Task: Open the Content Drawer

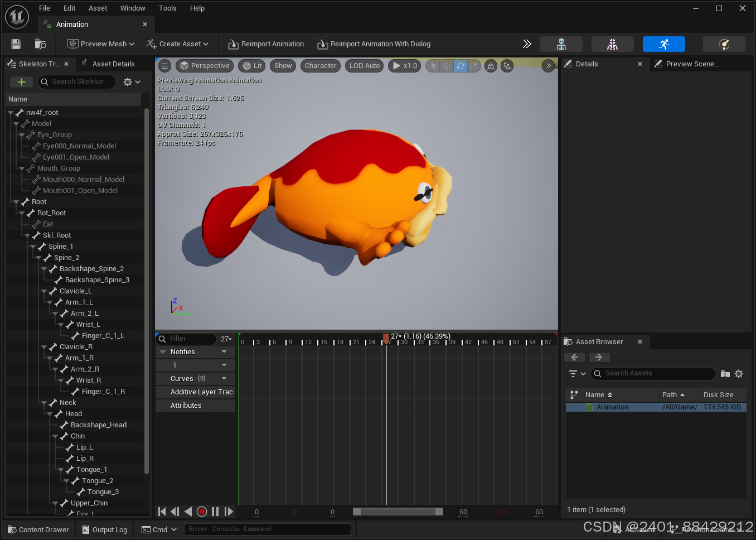Action: tap(38, 530)
